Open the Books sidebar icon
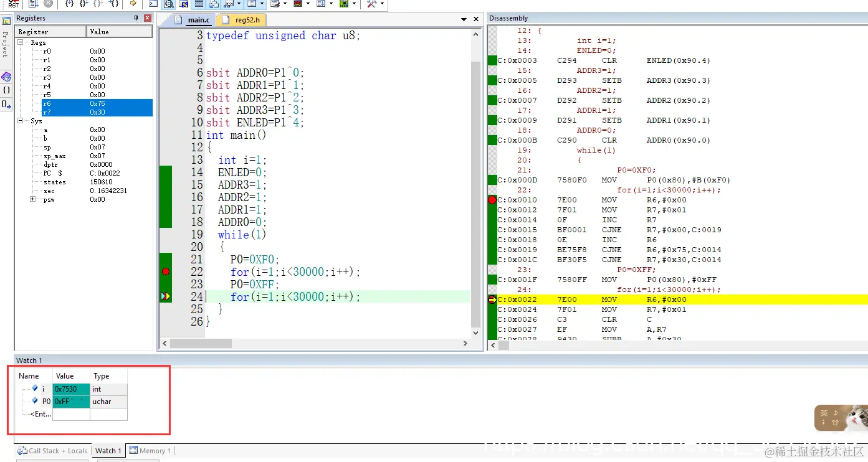Image resolution: width=868 pixels, height=462 pixels. pyautogui.click(x=6, y=77)
